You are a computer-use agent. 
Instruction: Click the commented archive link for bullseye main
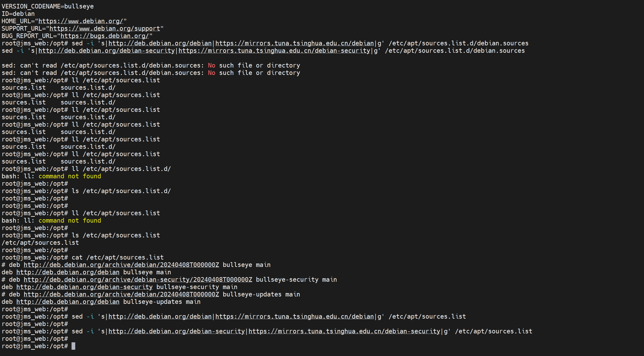121,265
